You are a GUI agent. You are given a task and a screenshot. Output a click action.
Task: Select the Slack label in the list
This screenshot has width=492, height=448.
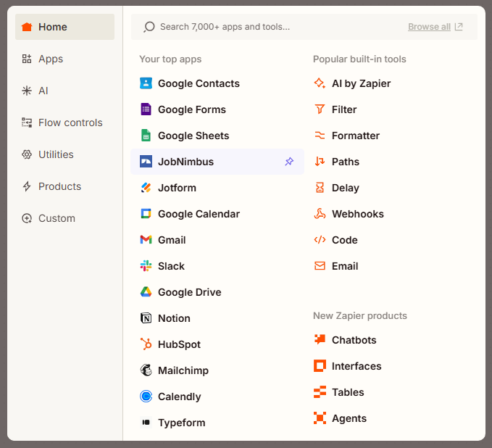(x=171, y=266)
